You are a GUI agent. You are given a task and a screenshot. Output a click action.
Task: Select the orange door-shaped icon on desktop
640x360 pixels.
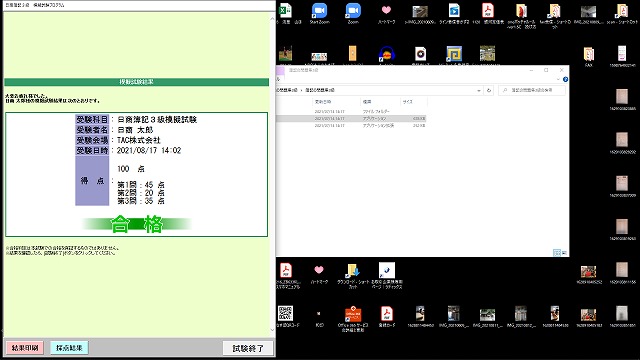coord(353,54)
